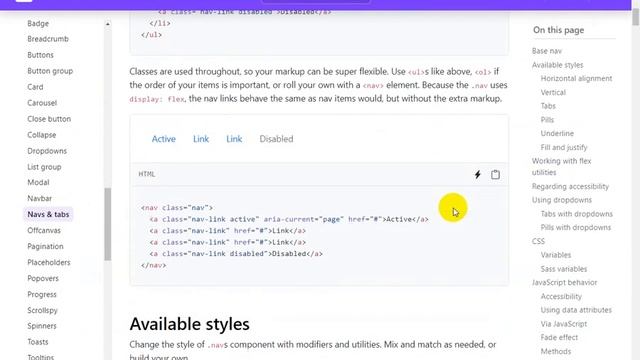Open the Offcanvas docs page
This screenshot has height=360, width=640.
44,230
